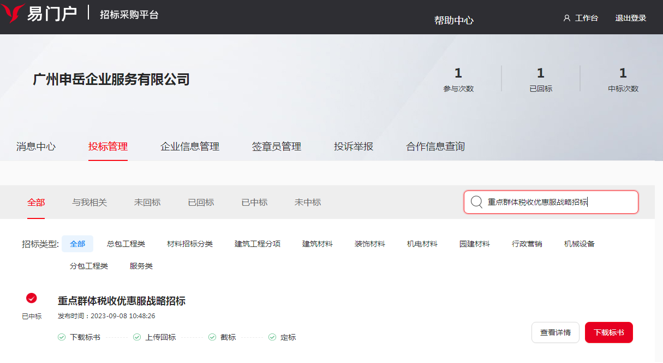Filter by 未回标 status

(147, 202)
